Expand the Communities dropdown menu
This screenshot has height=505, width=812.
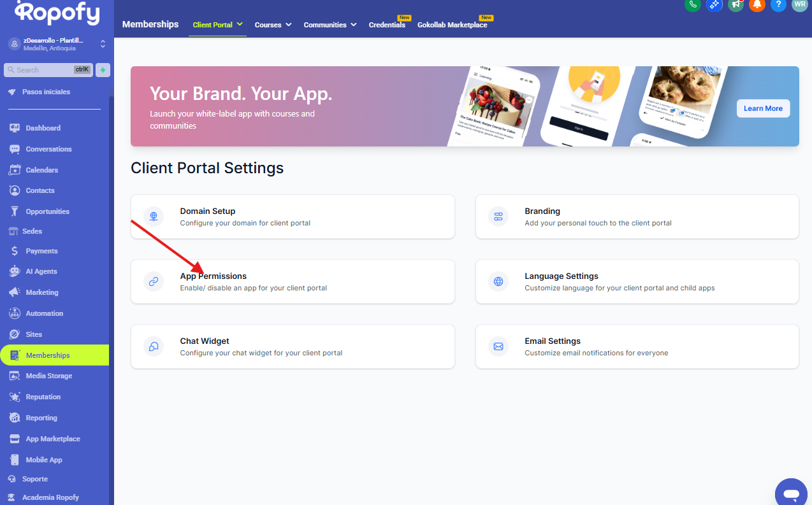point(330,25)
